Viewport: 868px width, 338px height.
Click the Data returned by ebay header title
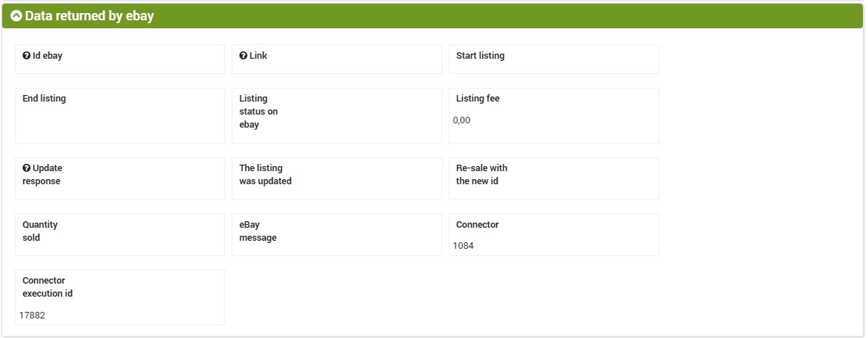(x=89, y=16)
